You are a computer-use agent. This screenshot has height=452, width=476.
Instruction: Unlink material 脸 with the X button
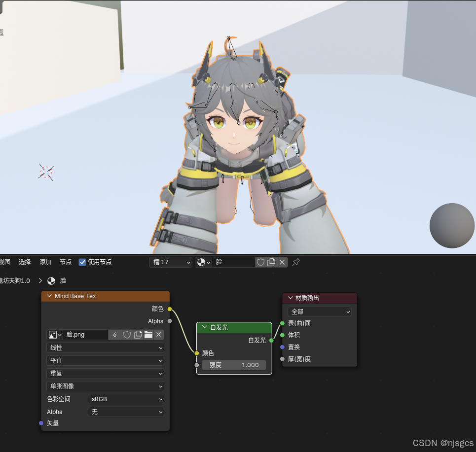click(282, 262)
